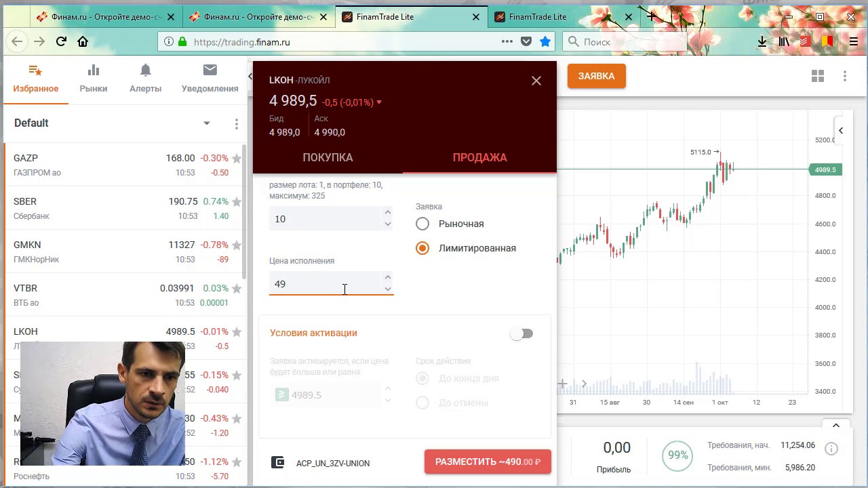Open the browser library icon
This screenshot has height=488, width=868.
[x=784, y=41]
